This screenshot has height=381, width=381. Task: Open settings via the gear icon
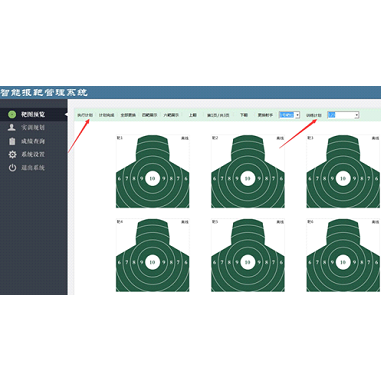click(12, 154)
